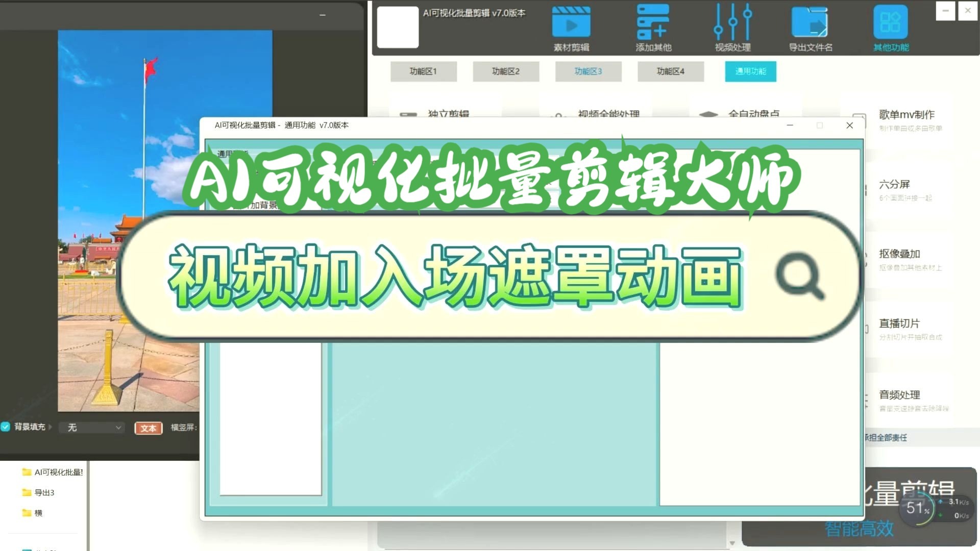Image resolution: width=980 pixels, height=551 pixels.
Task: Click the scrollbar down arrow below main window
Action: click(x=732, y=543)
